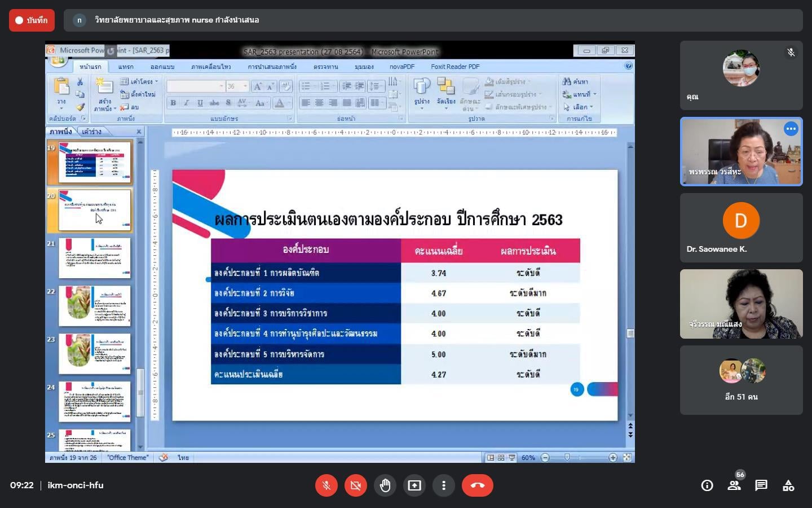Toggle the microphone mute button
Viewport: 812px width, 508px height.
326,485
